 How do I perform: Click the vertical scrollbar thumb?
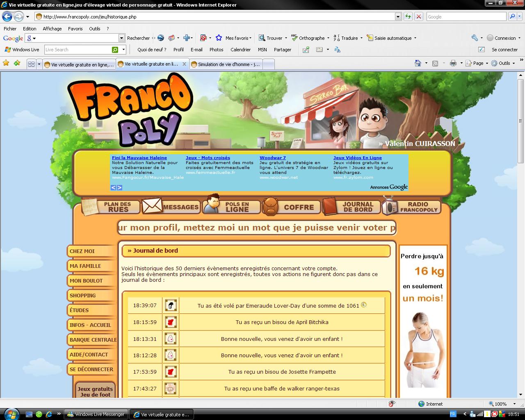521,121
